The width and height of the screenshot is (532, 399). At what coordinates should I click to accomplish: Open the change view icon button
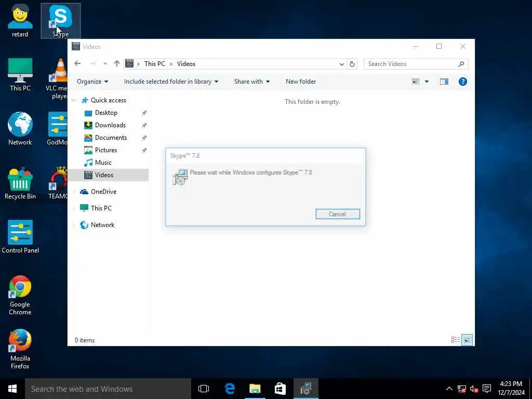point(416,82)
